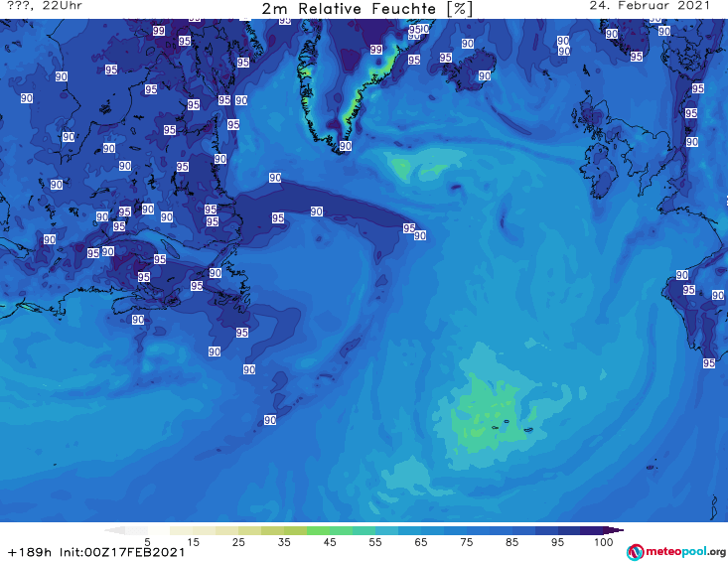The height and width of the screenshot is (562, 728).
Task: Click the legend value "100"
Action: 604,542
